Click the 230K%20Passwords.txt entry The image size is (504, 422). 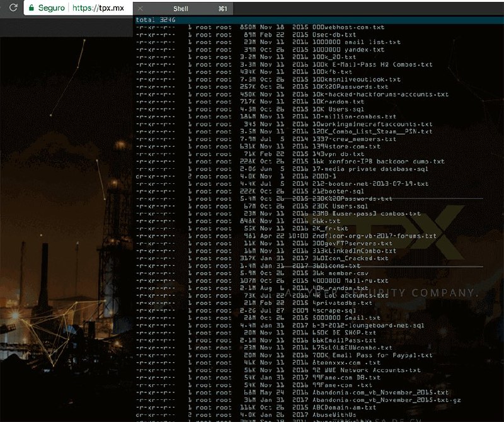[352, 198]
